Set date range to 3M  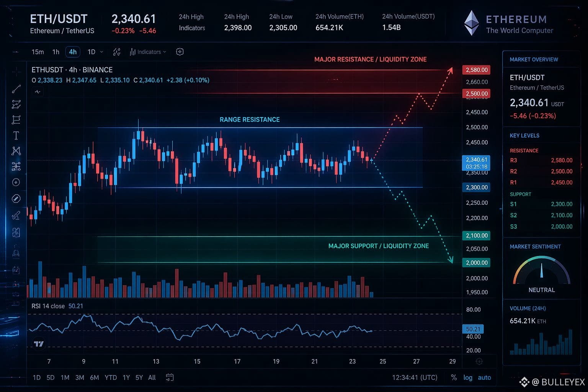pos(80,377)
